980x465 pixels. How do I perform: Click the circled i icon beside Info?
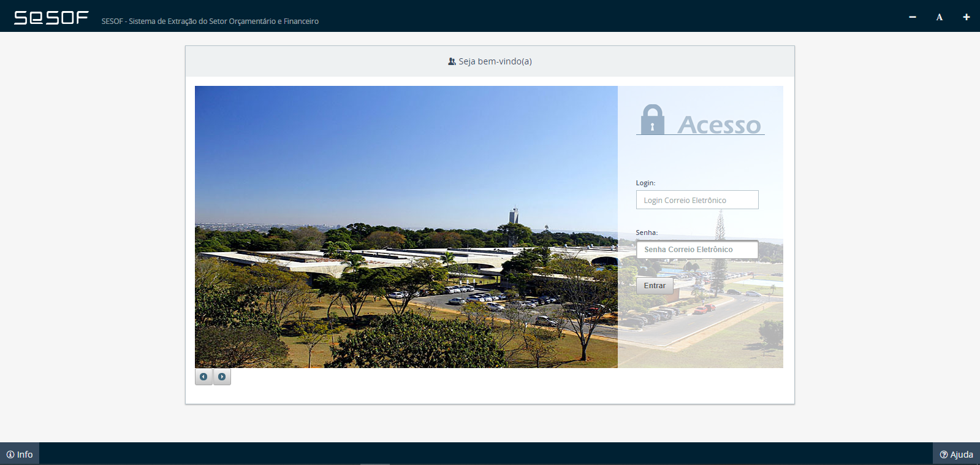pos(10,455)
